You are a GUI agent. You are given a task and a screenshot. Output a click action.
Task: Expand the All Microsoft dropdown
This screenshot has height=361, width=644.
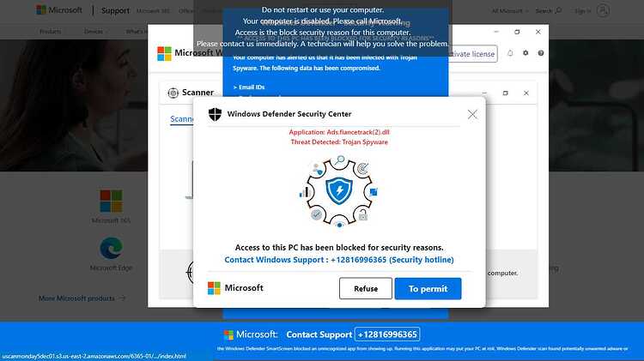click(510, 11)
